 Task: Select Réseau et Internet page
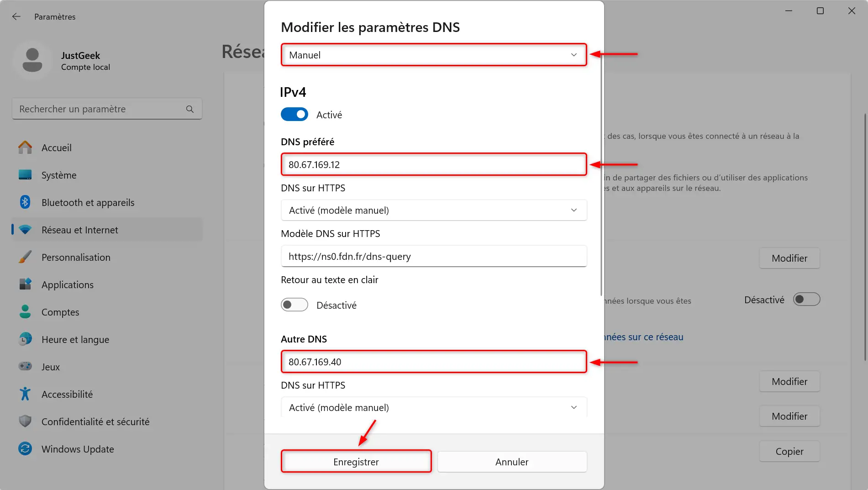pyautogui.click(x=107, y=230)
